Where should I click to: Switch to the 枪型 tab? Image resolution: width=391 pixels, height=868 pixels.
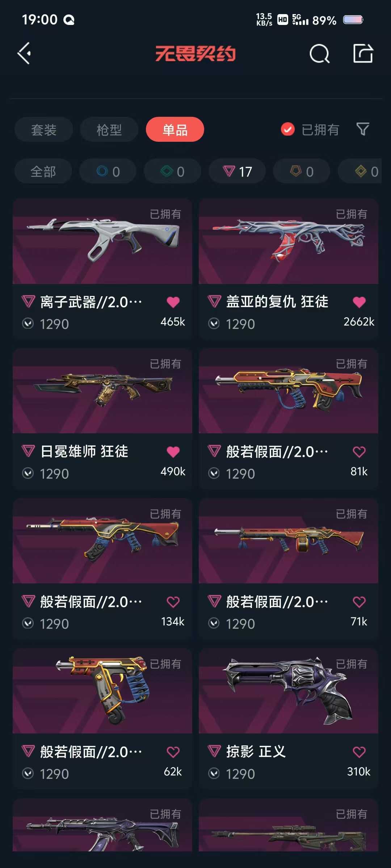coord(109,129)
